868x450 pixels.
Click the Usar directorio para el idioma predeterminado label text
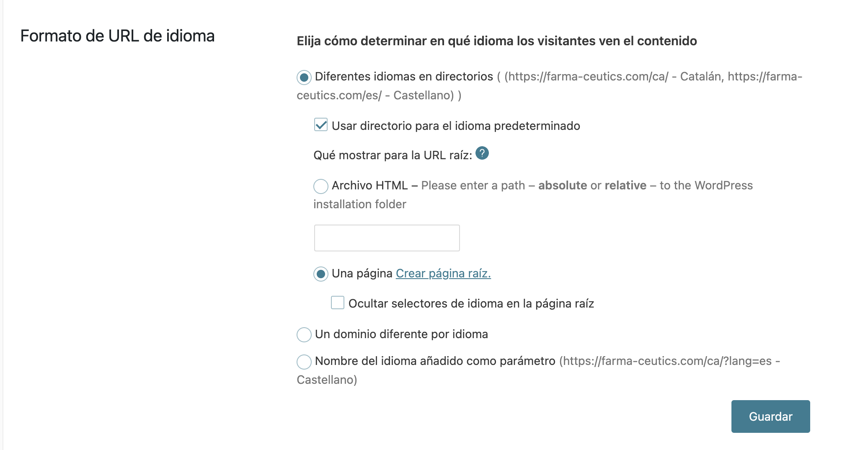click(456, 126)
